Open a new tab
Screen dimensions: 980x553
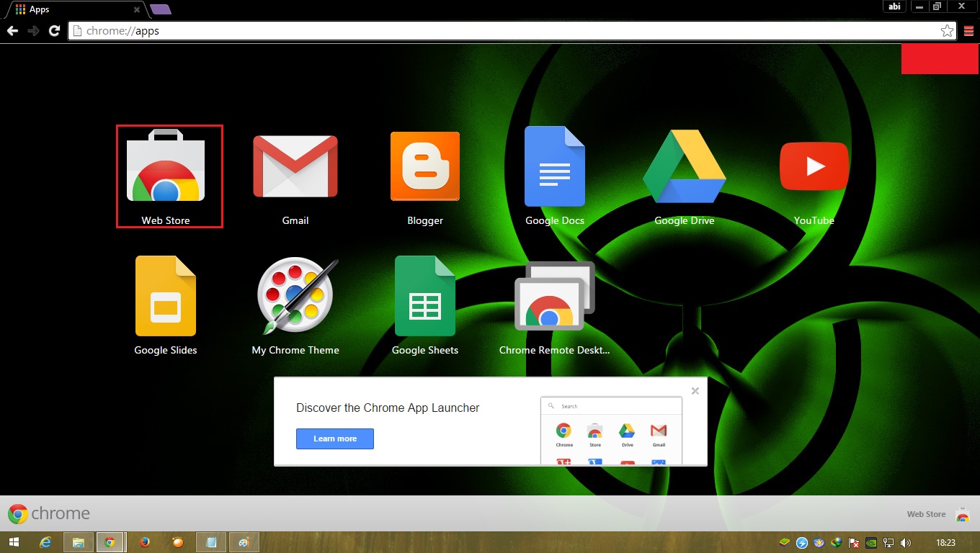161,9
